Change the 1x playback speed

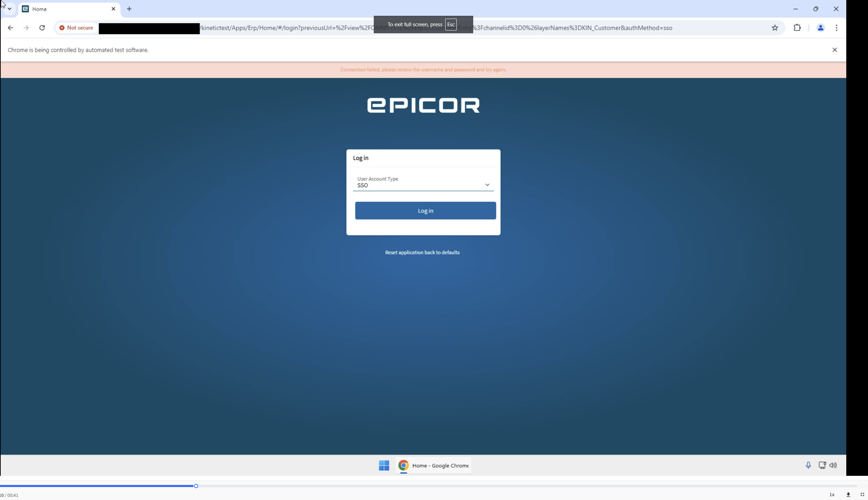coord(832,495)
